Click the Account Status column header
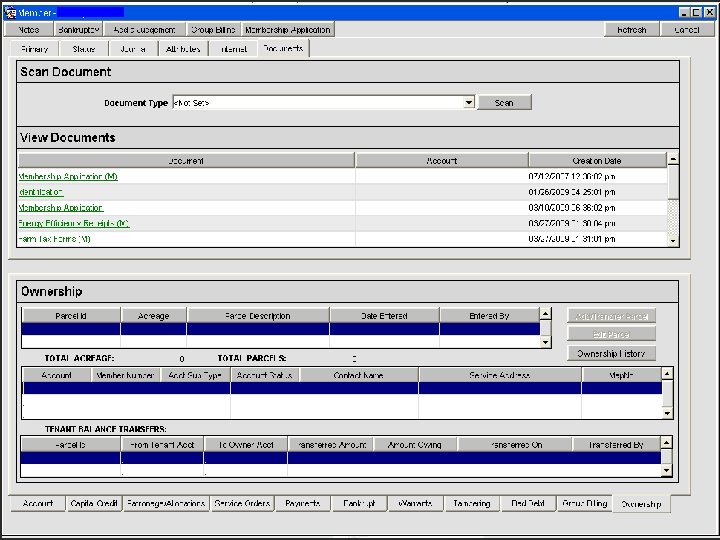The width and height of the screenshot is (720, 540). point(264,376)
